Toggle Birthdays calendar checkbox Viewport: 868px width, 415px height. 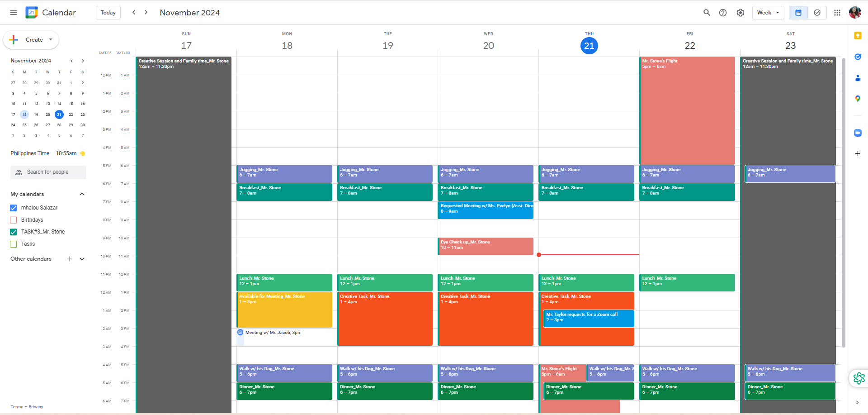click(14, 220)
